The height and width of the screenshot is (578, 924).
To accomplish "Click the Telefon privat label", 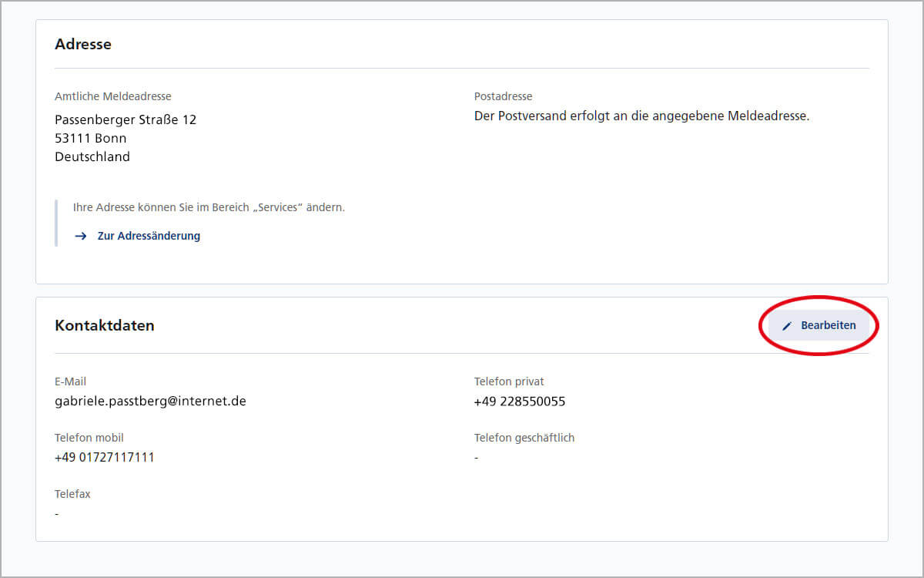I will point(509,381).
